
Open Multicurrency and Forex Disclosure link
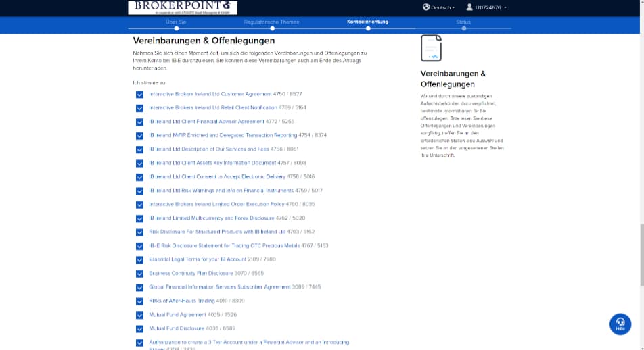[x=212, y=218]
